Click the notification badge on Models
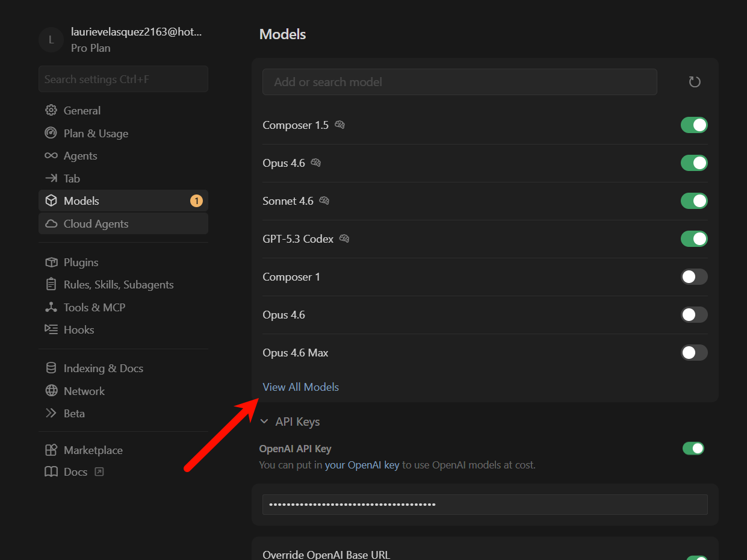This screenshot has width=747, height=560. pyautogui.click(x=196, y=201)
